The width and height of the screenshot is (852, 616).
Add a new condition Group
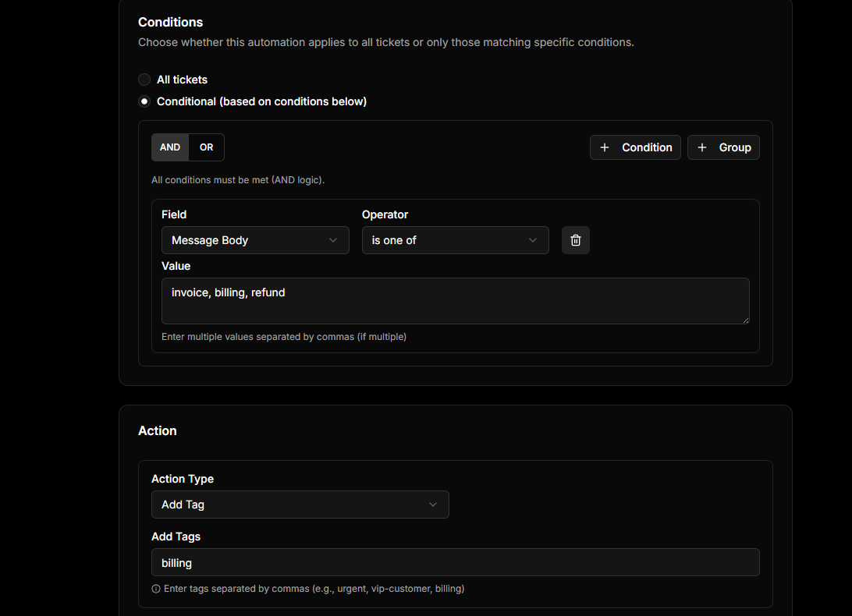click(x=723, y=147)
